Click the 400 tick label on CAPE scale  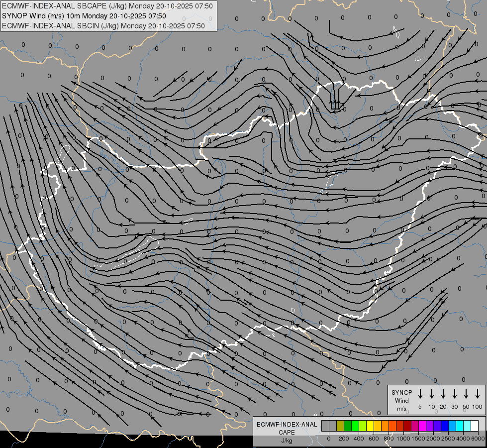point(359,439)
